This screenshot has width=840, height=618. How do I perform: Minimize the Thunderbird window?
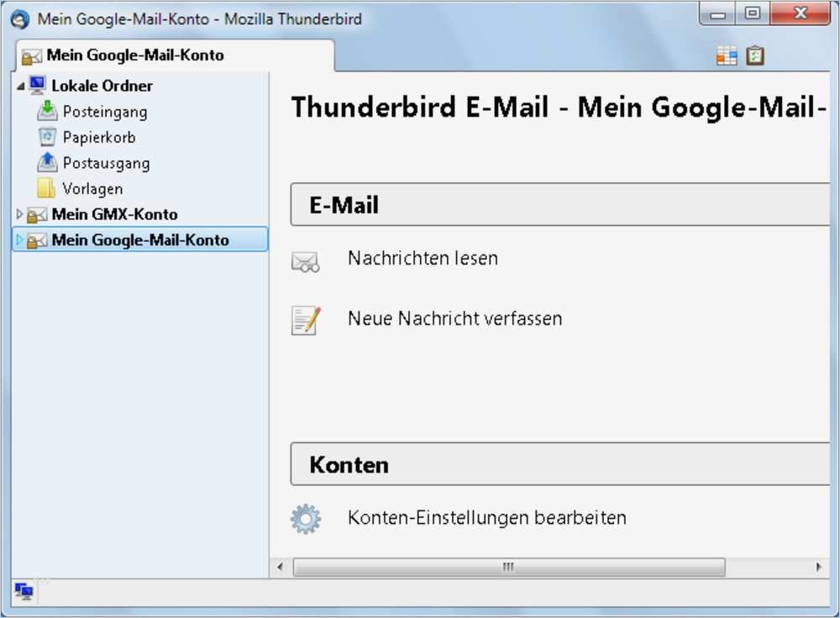pos(718,14)
